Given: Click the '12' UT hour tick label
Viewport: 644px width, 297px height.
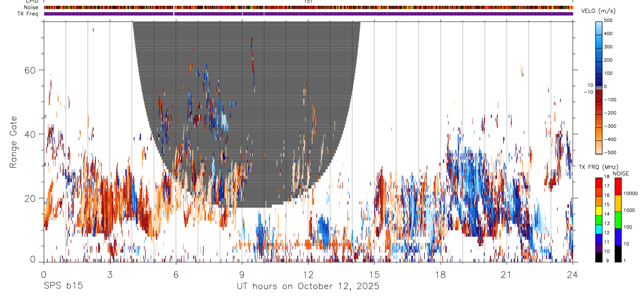Looking at the screenshot, I should pos(308,274).
